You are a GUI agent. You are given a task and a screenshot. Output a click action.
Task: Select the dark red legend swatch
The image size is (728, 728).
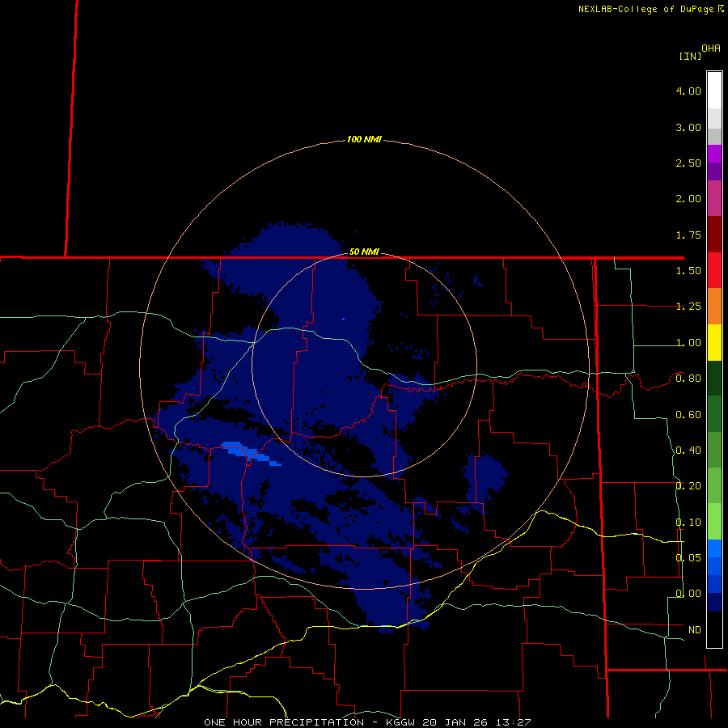click(x=714, y=235)
